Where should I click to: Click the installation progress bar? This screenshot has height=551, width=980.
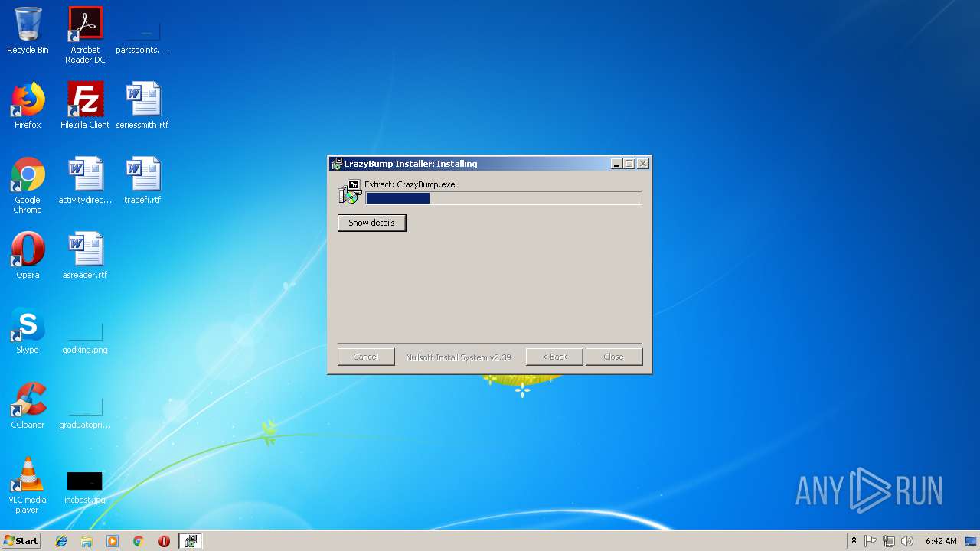pyautogui.click(x=504, y=198)
